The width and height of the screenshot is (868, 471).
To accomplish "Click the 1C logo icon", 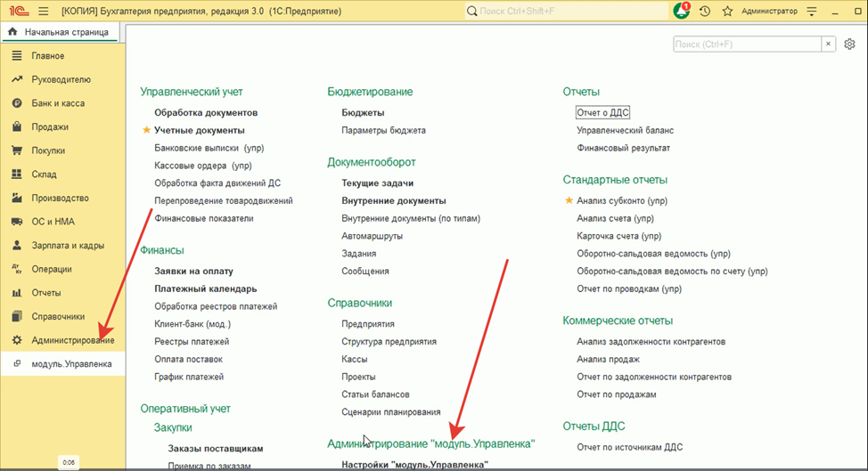I will tap(19, 11).
